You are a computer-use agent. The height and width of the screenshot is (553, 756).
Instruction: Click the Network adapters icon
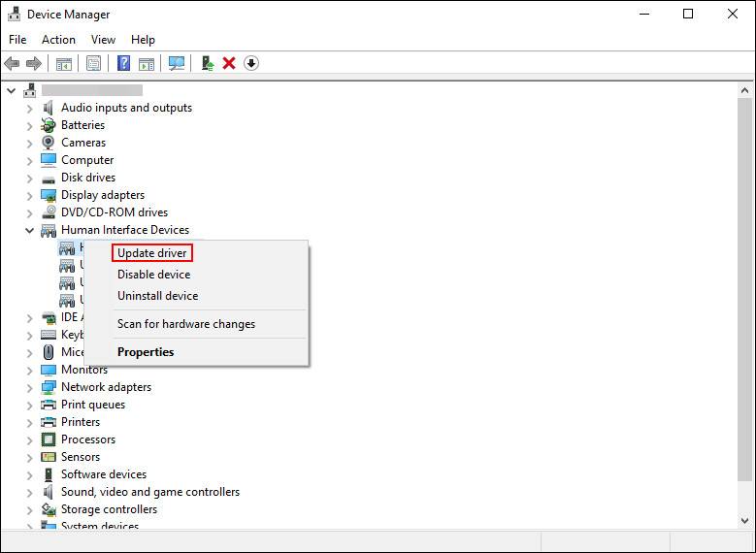[x=49, y=387]
